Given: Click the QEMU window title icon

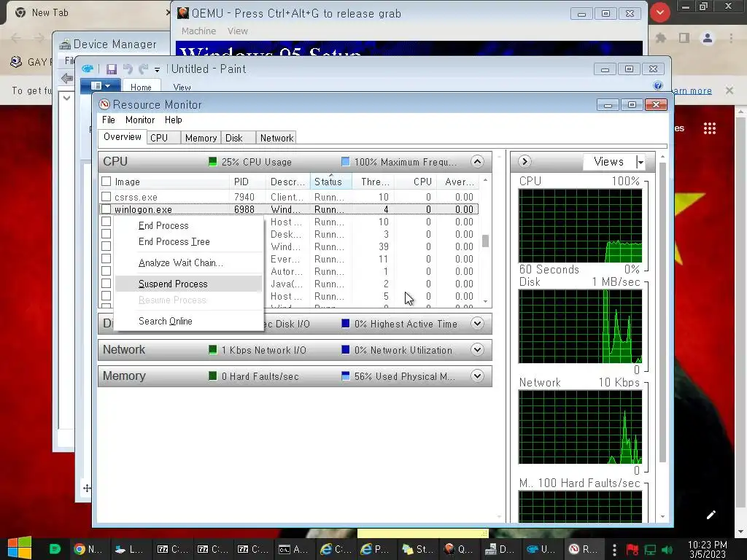Looking at the screenshot, I should pyautogui.click(x=182, y=13).
